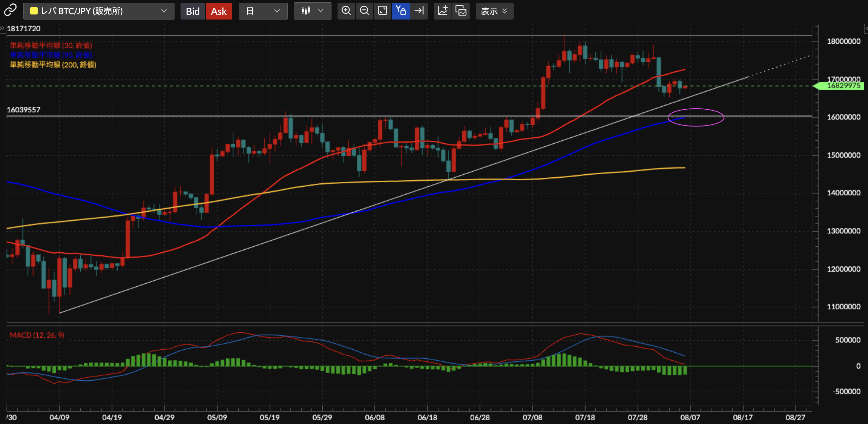Select the 30-period moving average label
The image size is (868, 424).
point(51,45)
